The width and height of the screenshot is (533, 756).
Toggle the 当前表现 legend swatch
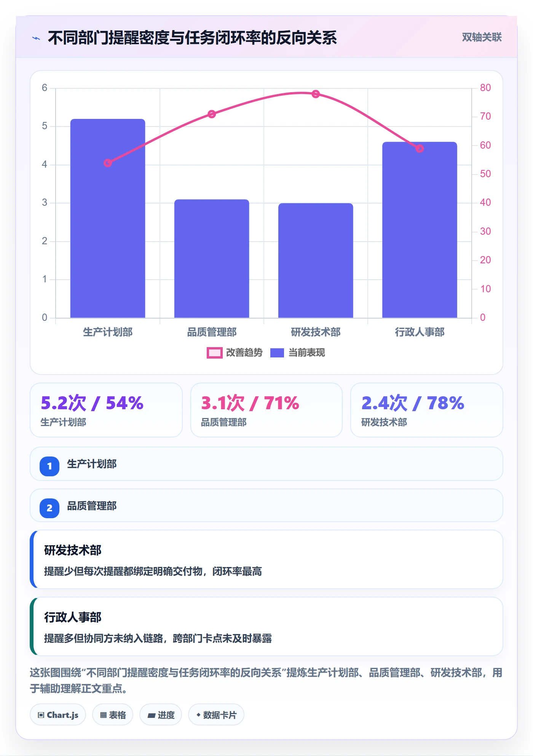point(277,353)
